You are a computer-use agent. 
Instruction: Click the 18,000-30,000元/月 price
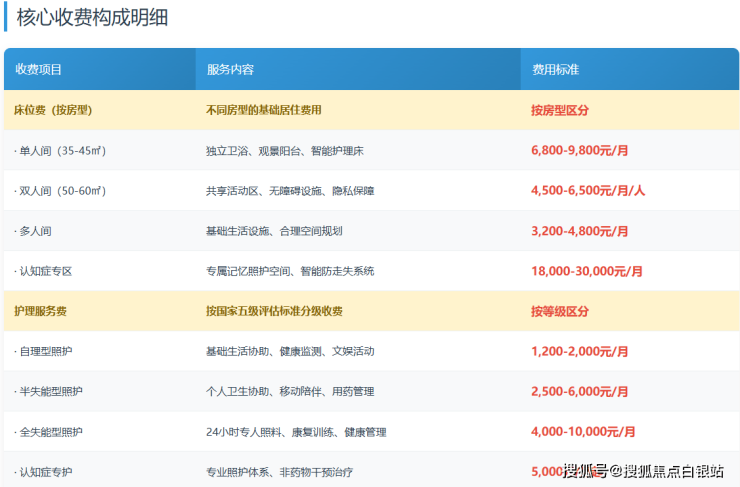pyautogui.click(x=587, y=271)
